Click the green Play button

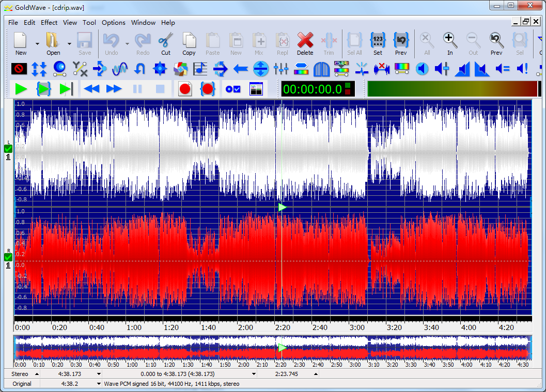(21, 89)
